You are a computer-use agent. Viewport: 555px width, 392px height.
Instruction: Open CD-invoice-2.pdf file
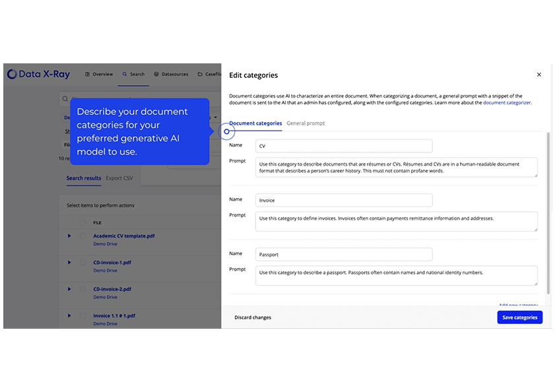point(112,289)
